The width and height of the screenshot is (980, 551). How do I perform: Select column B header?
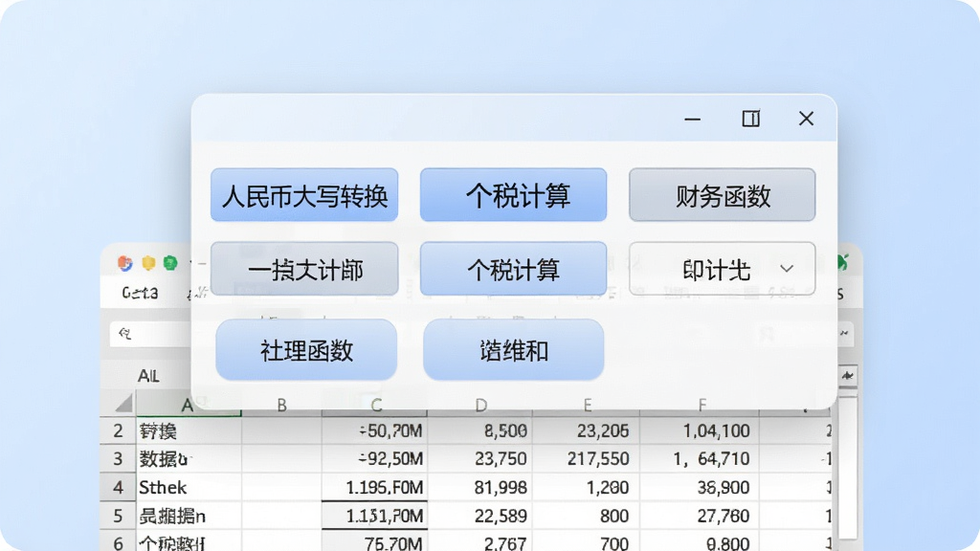point(281,406)
